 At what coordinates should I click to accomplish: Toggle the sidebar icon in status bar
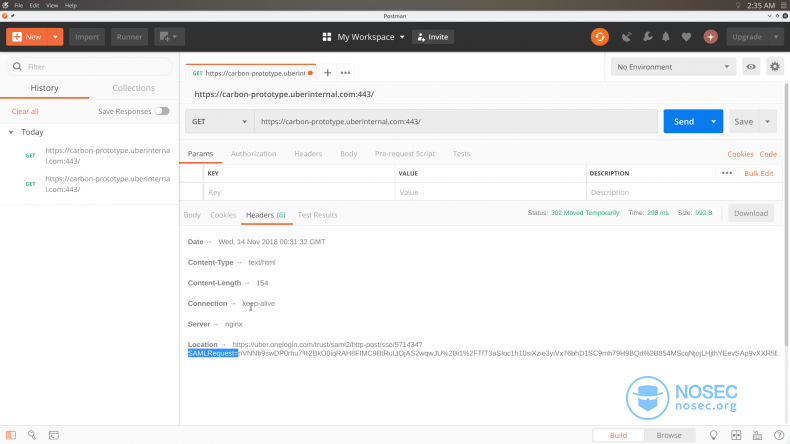11,435
